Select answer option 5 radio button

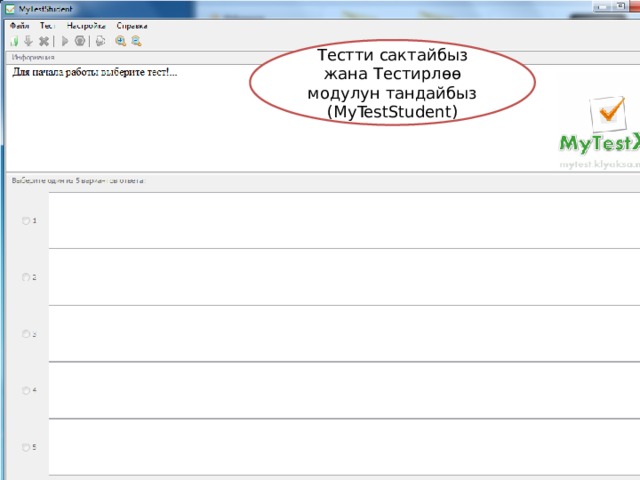coord(26,447)
